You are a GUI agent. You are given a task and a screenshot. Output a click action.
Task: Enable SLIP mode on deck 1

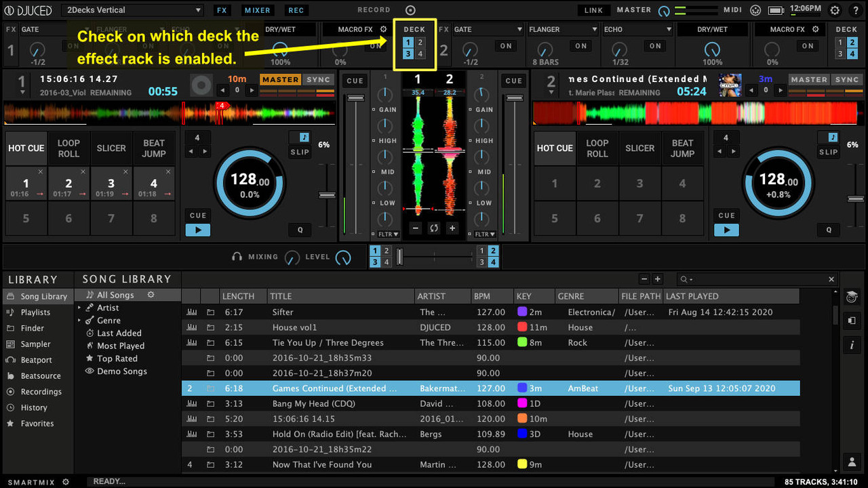[300, 152]
